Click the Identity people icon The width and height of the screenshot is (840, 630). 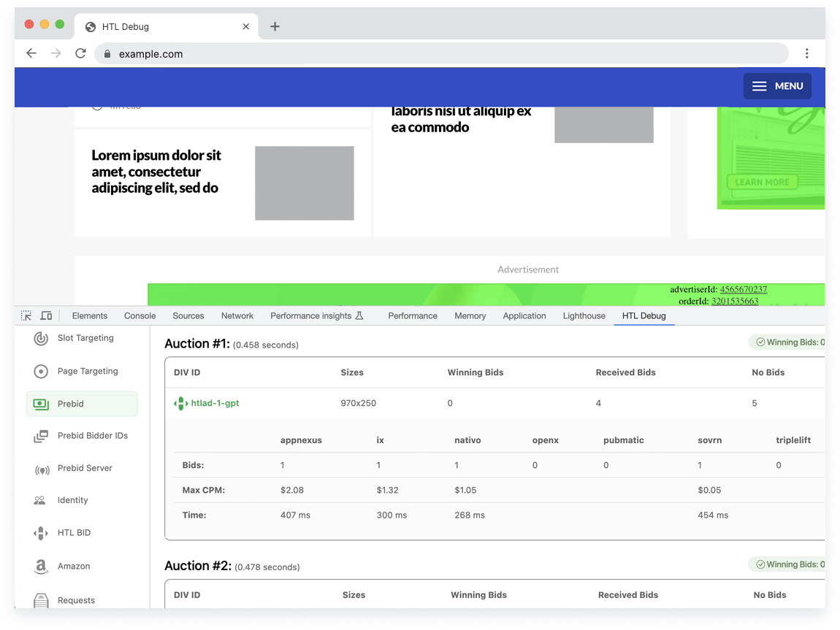pos(40,501)
